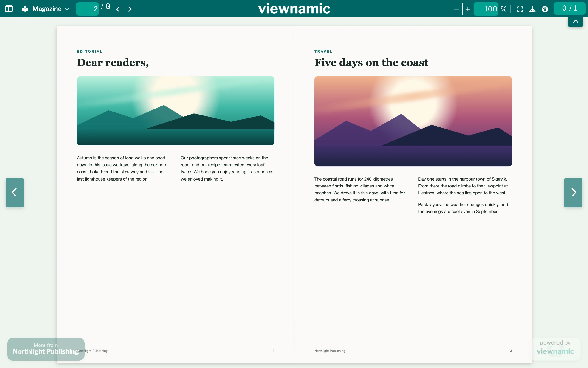Go to previous page using toolbar arrow

(118, 9)
